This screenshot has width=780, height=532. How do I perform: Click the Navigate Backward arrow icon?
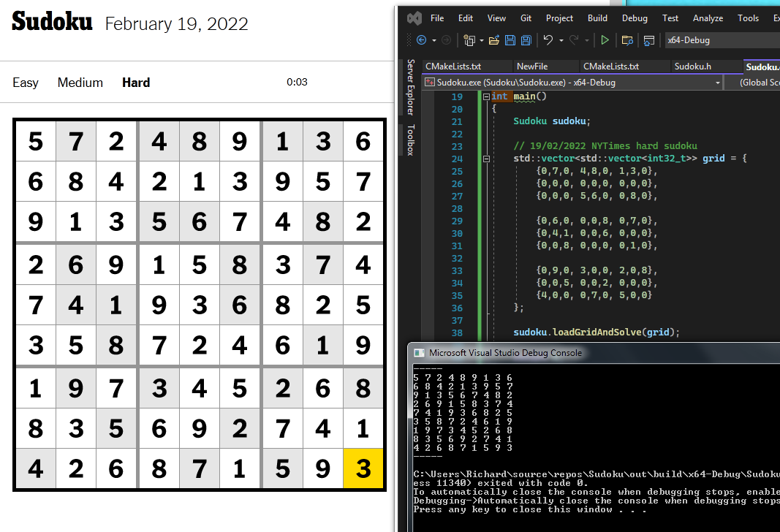(421, 40)
